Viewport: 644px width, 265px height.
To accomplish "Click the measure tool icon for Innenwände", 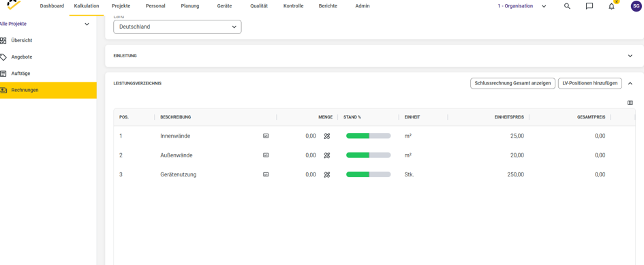I will pos(327,136).
